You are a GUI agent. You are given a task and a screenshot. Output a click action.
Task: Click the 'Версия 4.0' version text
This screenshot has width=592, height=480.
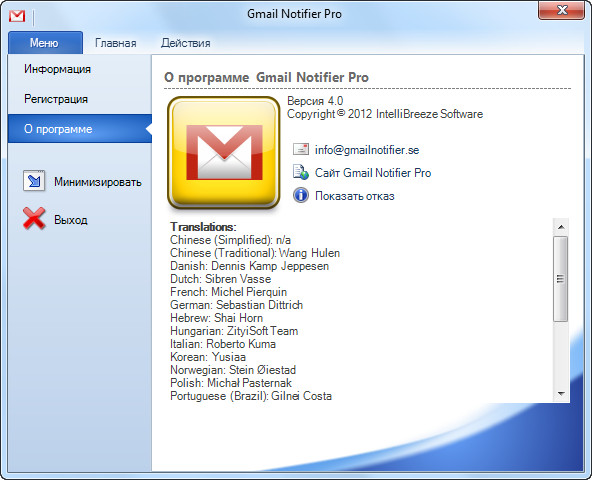click(x=315, y=101)
